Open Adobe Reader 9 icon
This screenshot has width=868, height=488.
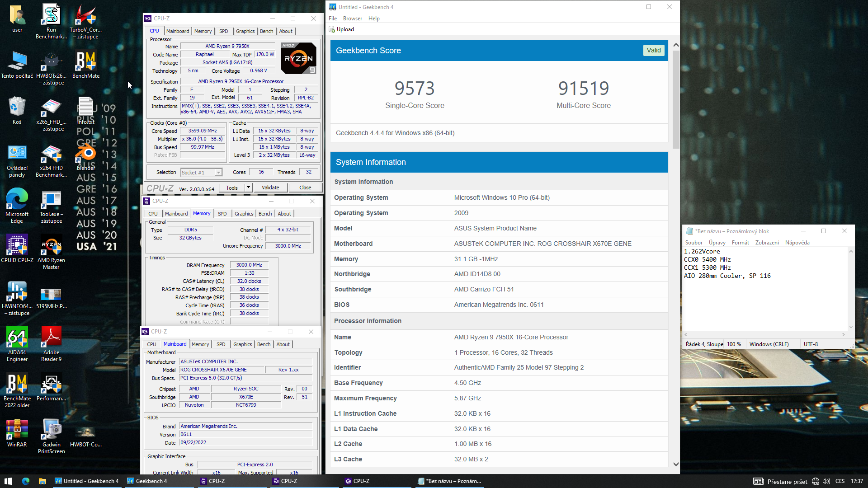tap(51, 344)
